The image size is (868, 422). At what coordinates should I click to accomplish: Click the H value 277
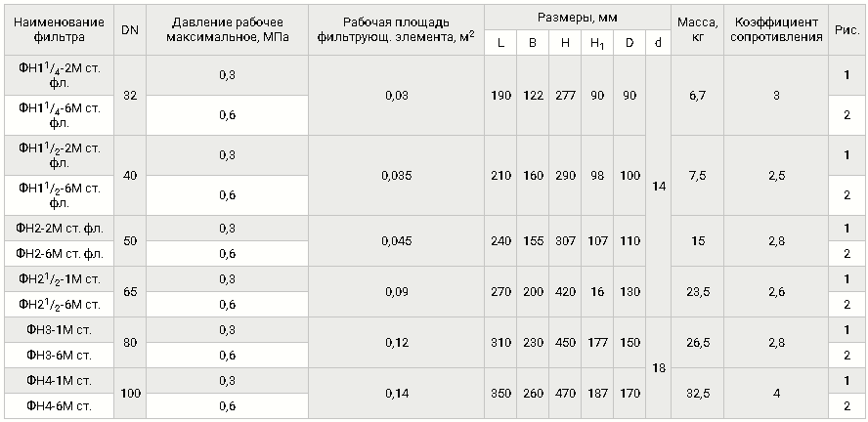565,96
